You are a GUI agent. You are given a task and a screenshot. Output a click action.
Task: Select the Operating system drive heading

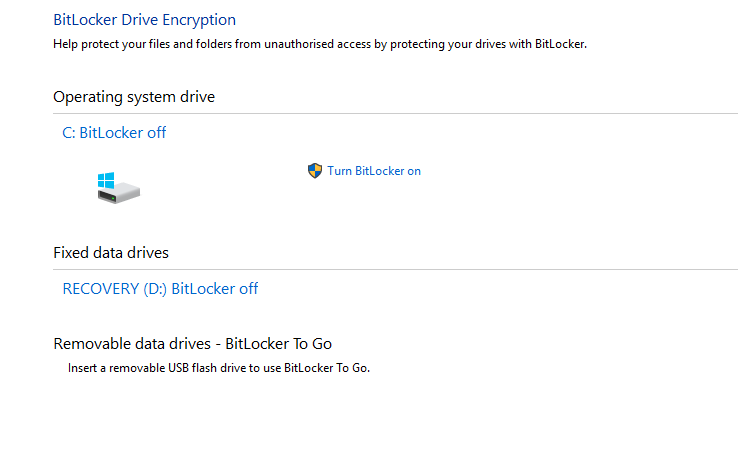(x=134, y=97)
